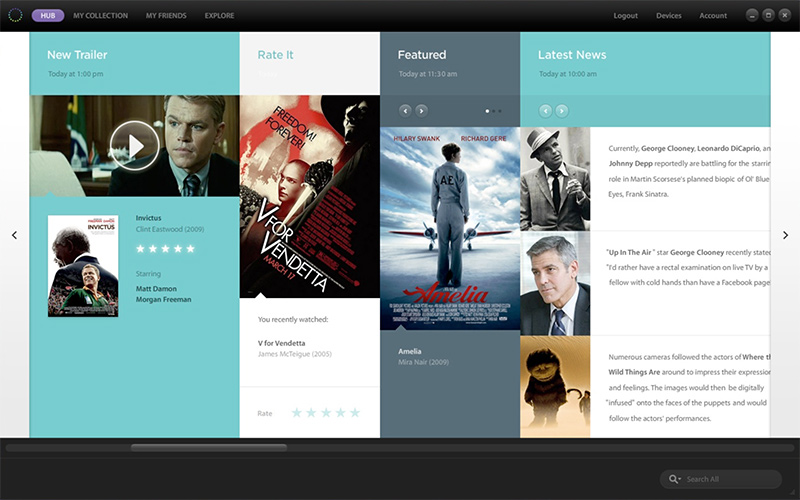Click the fifth star of Invictus rating
Viewport: 800px width, 500px height.
coord(190,248)
